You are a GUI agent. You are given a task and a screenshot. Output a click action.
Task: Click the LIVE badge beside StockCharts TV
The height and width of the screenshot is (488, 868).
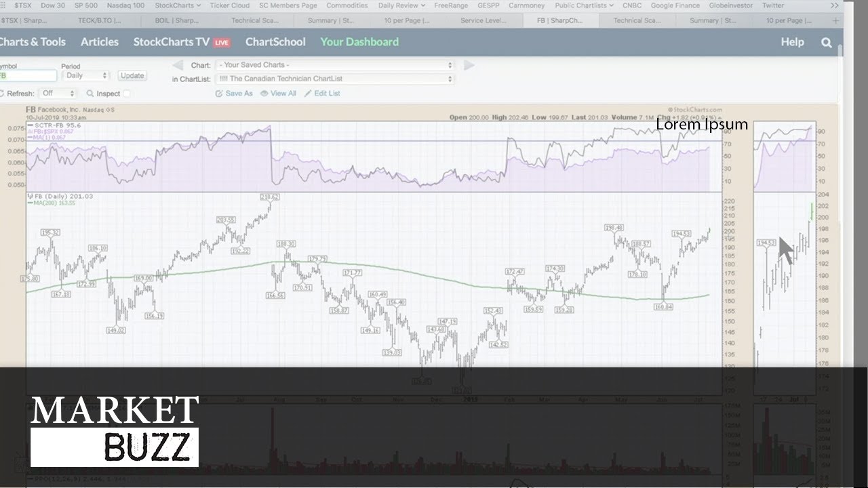coord(222,43)
